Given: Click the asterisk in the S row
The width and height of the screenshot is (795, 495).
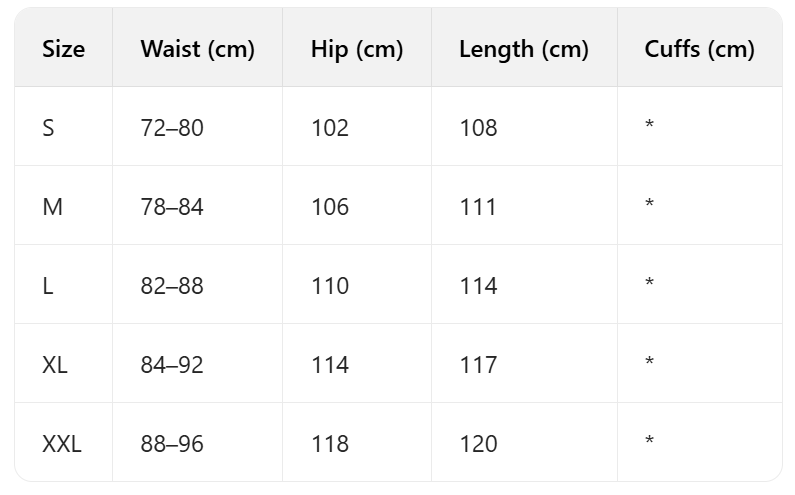Looking at the screenshot, I should pyautogui.click(x=650, y=126).
